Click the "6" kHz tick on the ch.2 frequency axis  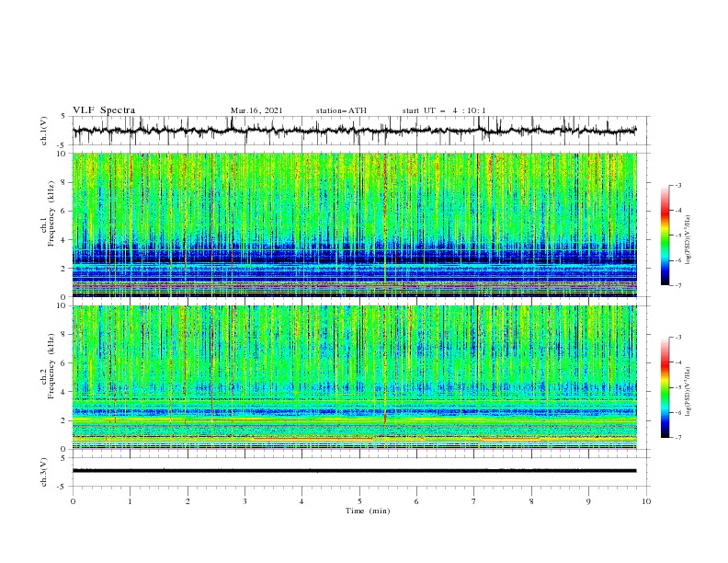click(64, 363)
